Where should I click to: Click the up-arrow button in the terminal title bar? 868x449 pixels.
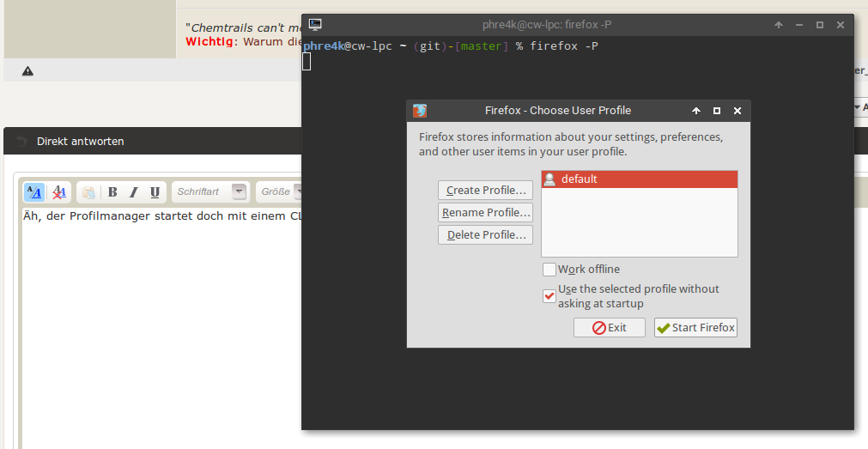tap(779, 25)
